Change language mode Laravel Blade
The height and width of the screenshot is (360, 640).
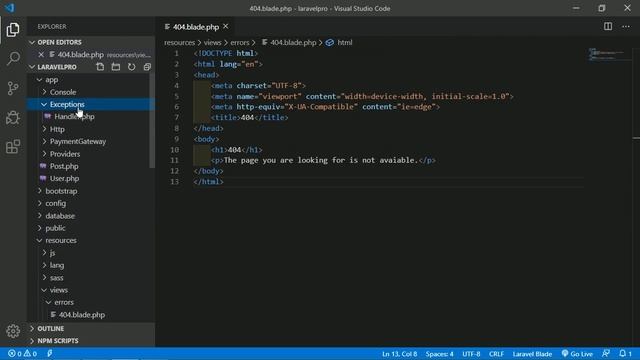[x=532, y=354]
